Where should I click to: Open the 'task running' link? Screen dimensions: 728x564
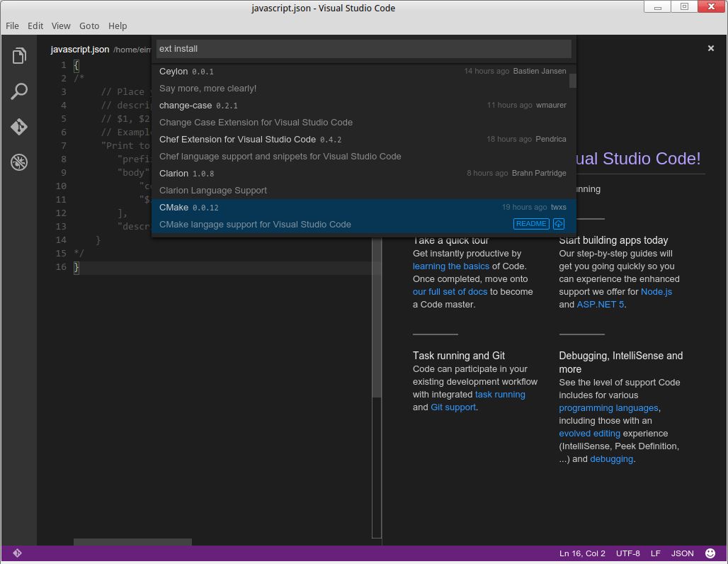(500, 395)
